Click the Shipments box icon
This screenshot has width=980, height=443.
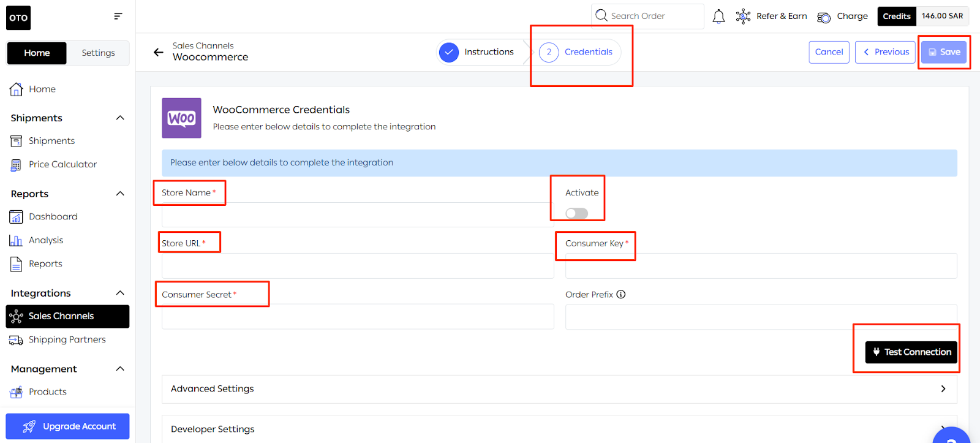point(17,141)
